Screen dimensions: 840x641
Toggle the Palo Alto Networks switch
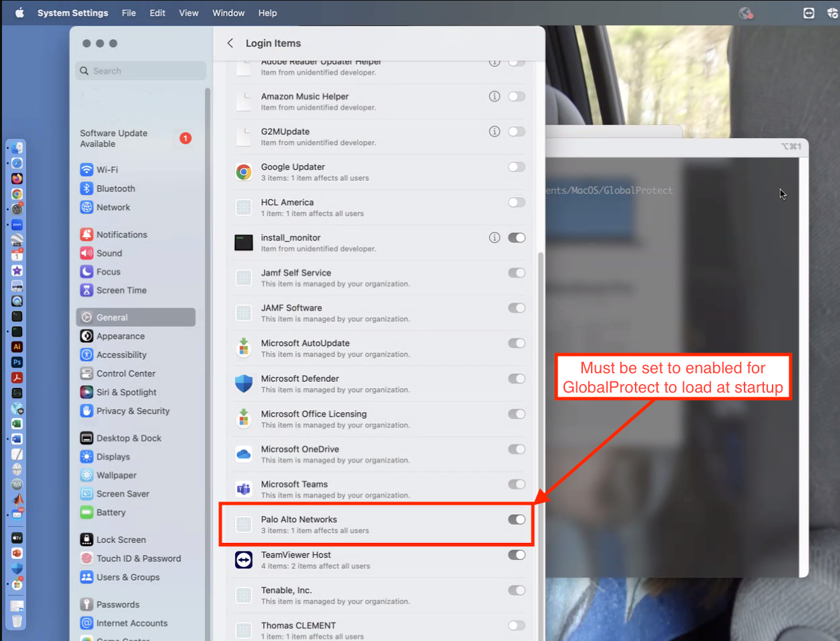(516, 519)
